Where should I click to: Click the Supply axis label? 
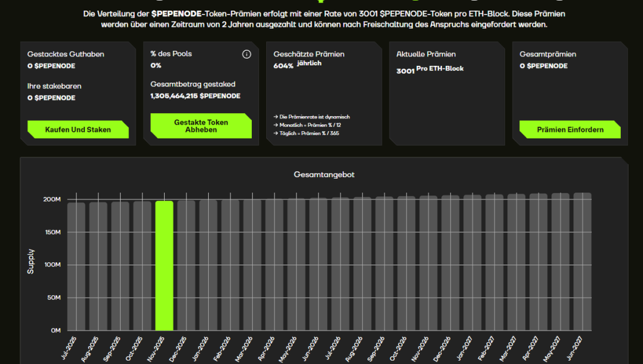[31, 261]
